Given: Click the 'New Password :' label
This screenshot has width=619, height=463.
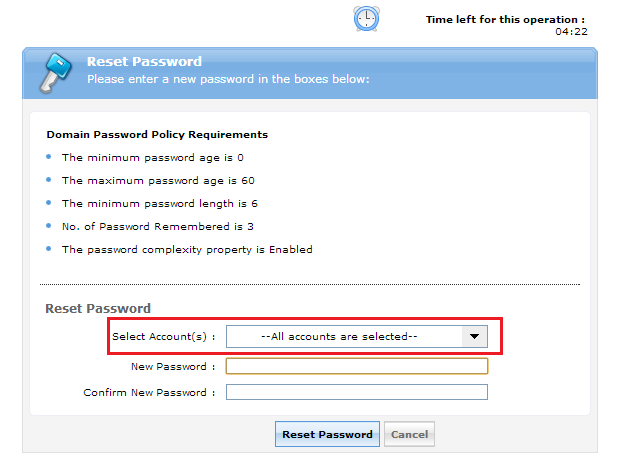Looking at the screenshot, I should (x=173, y=367).
